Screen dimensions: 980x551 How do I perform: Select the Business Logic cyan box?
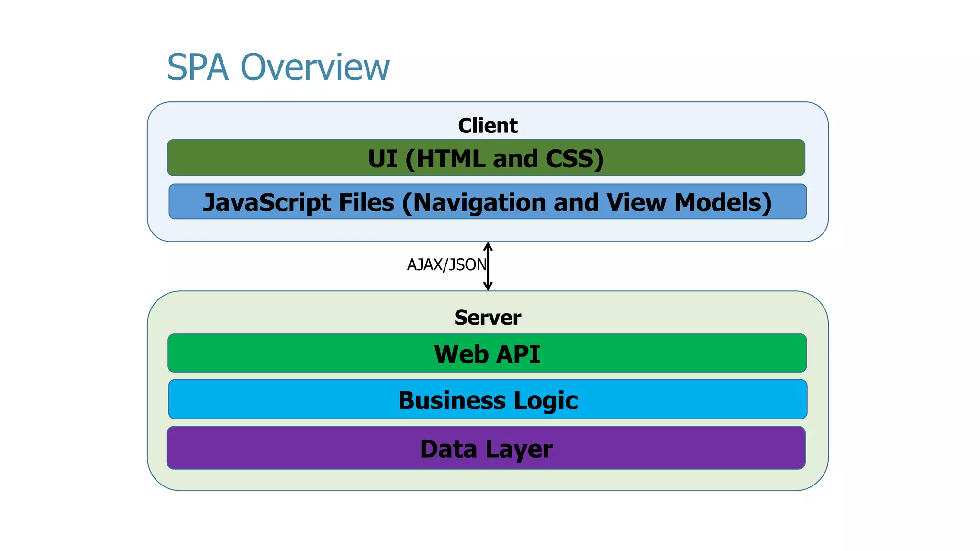click(487, 400)
